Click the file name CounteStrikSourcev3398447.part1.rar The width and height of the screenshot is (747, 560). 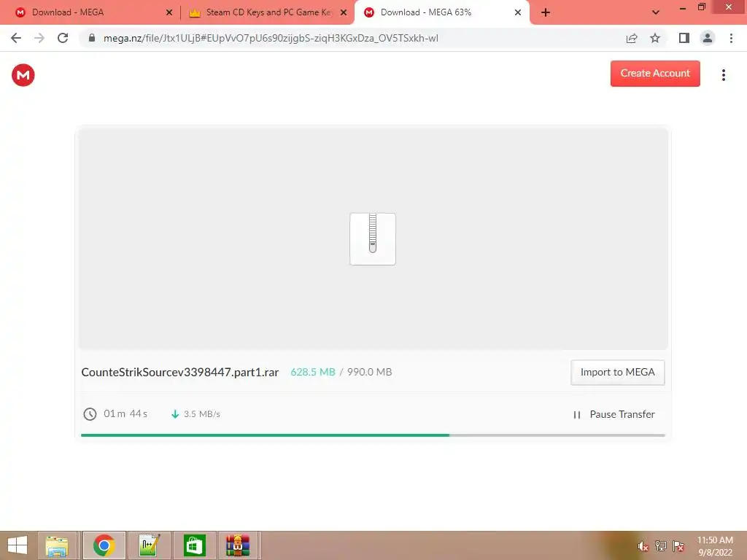tap(179, 373)
